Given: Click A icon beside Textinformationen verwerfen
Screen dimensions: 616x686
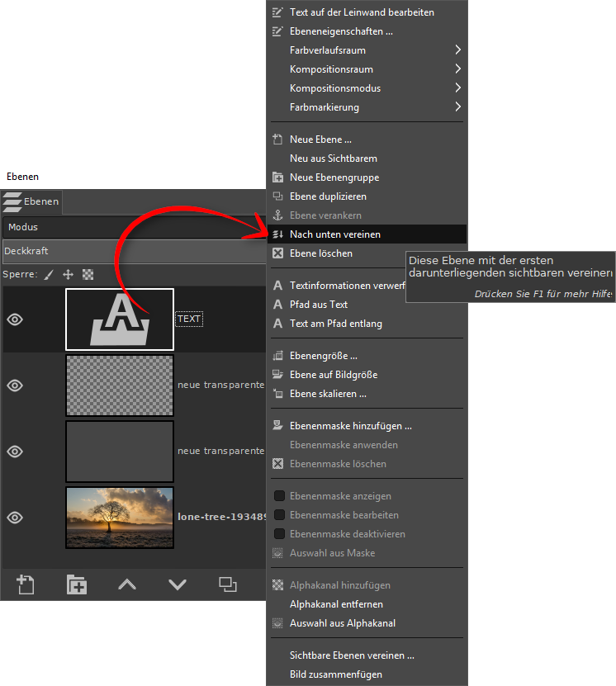Looking at the screenshot, I should point(277,286).
